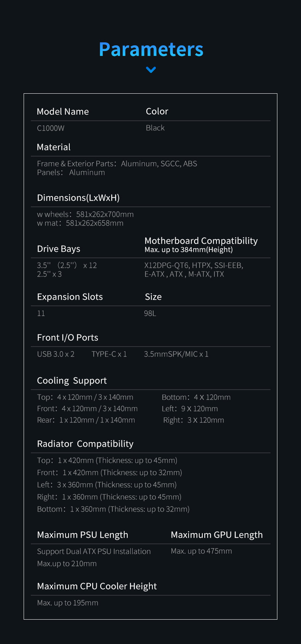
Task: Click the Front I/O Ports heading
Action: pos(67,337)
